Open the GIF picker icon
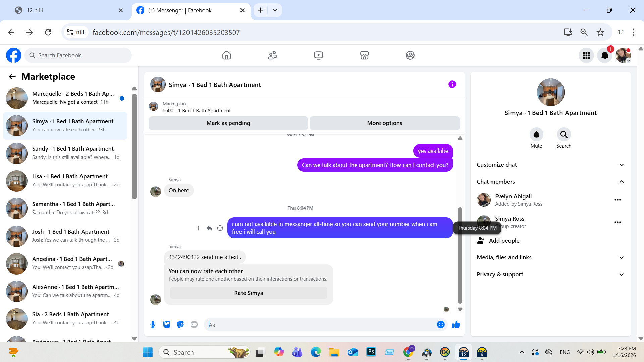 (194, 325)
